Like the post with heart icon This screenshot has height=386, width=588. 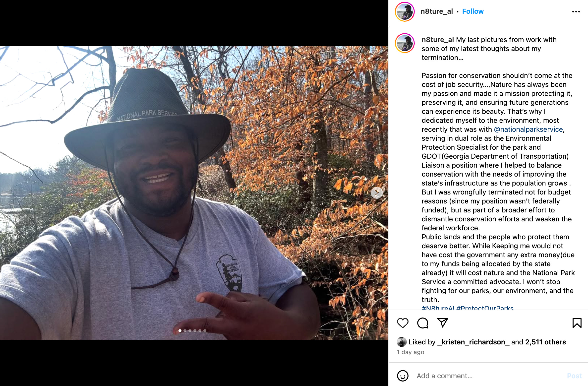(x=403, y=323)
